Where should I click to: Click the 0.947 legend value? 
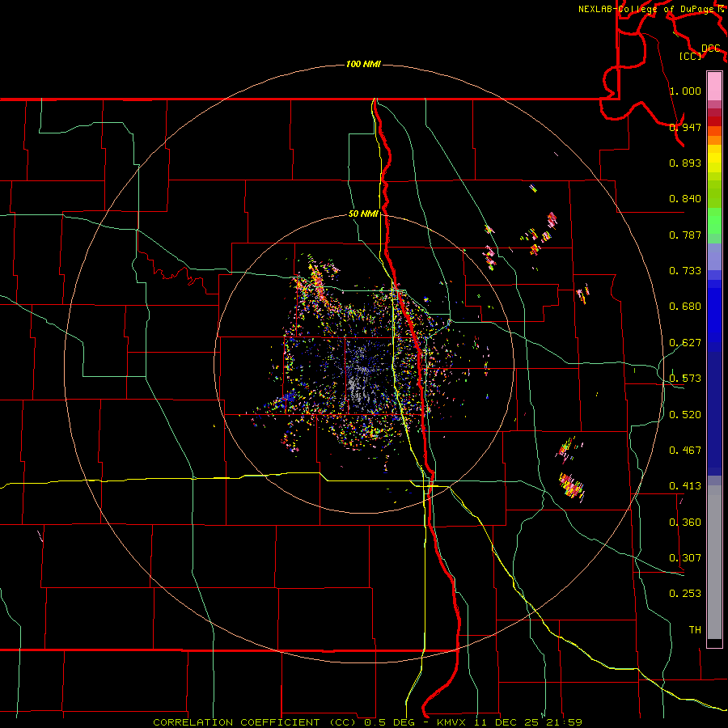pos(685,127)
